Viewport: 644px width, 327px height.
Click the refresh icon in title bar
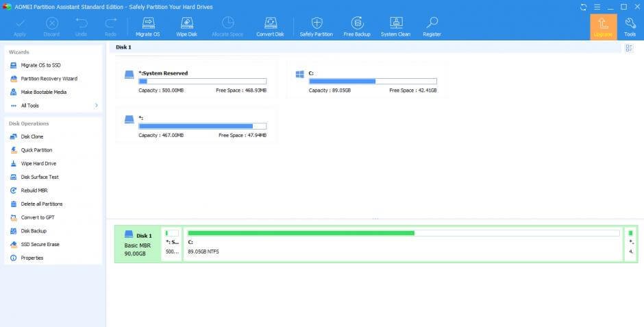click(583, 7)
